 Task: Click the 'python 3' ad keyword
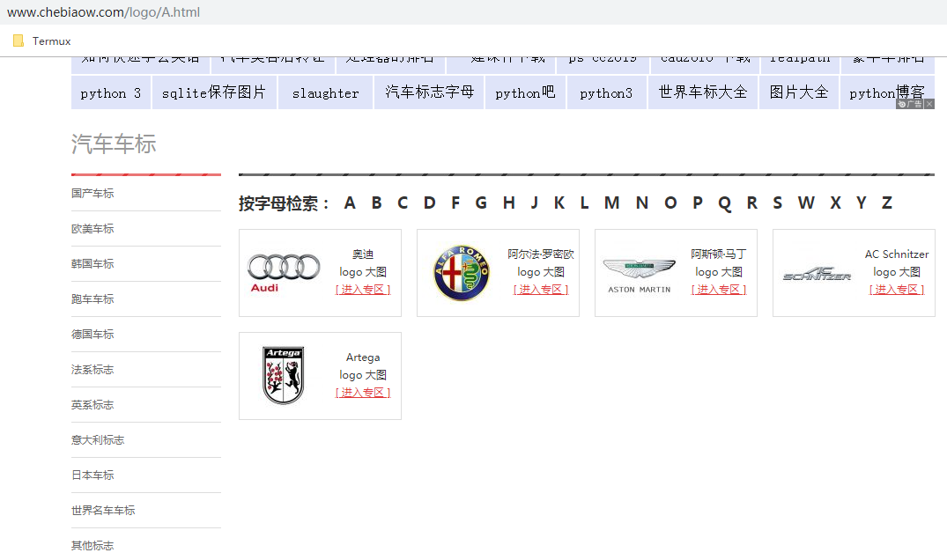(110, 92)
